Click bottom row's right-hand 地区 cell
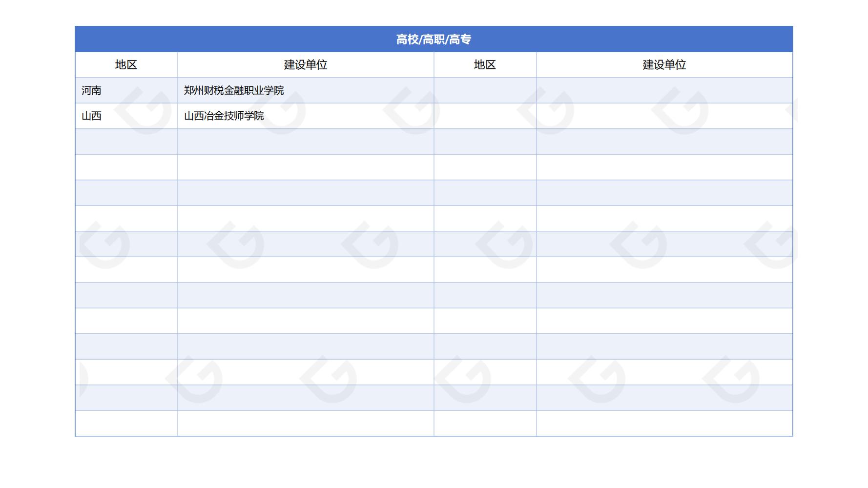868x488 pixels. tap(485, 423)
